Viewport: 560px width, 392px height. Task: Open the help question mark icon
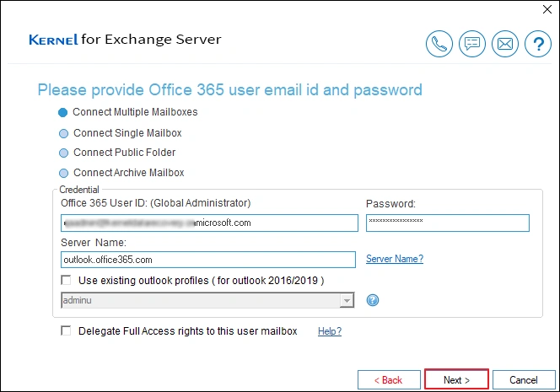(x=538, y=44)
